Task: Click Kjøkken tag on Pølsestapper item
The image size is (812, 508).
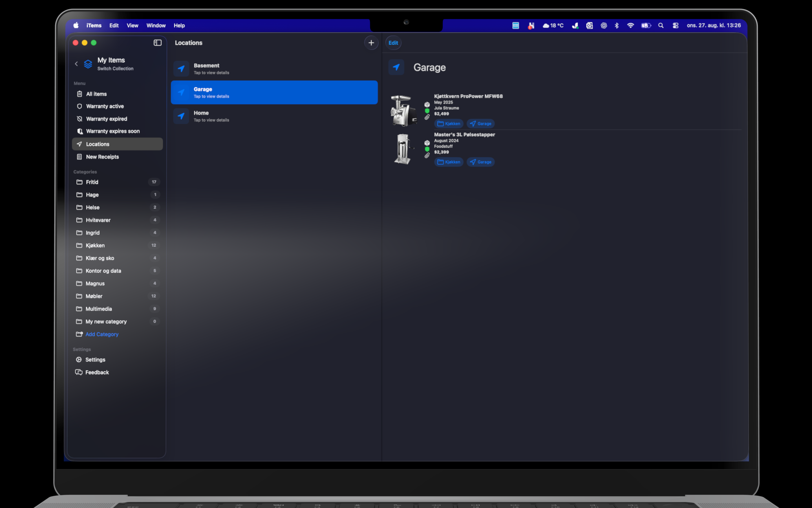Action: point(449,162)
